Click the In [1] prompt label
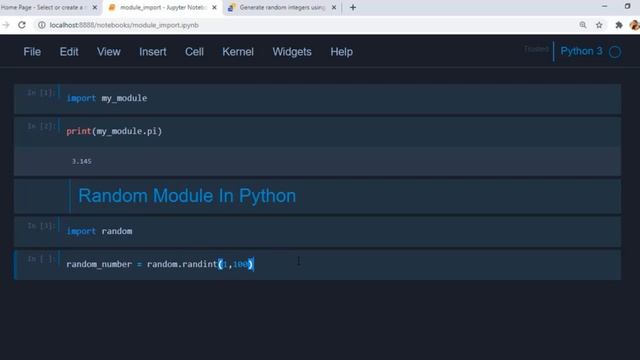This screenshot has width=640, height=360. click(x=41, y=93)
